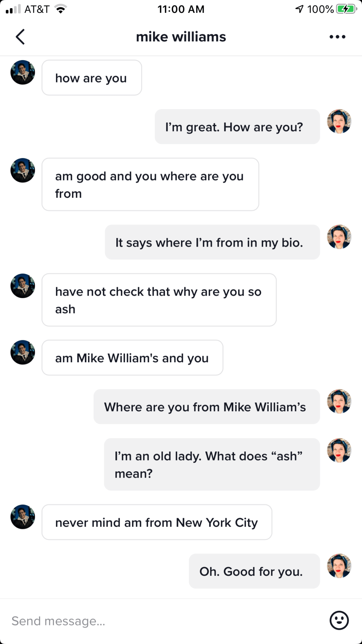Tap Mike's avatar beside New York City message
The width and height of the screenshot is (362, 644).
click(23, 517)
